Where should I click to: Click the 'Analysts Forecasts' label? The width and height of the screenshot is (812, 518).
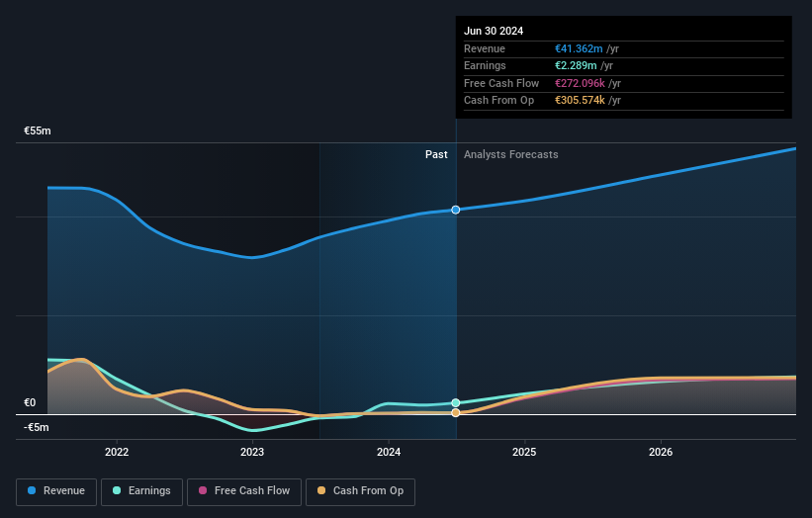click(x=511, y=154)
